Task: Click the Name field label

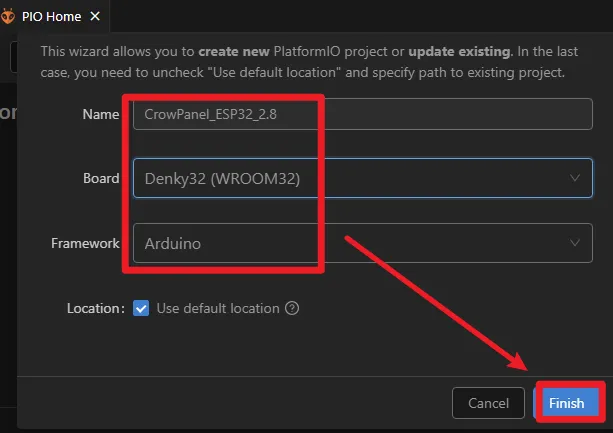Action: click(x=100, y=114)
